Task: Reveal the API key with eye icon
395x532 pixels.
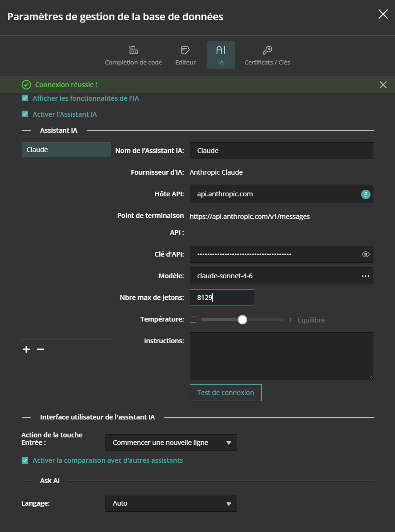Action: pos(365,254)
